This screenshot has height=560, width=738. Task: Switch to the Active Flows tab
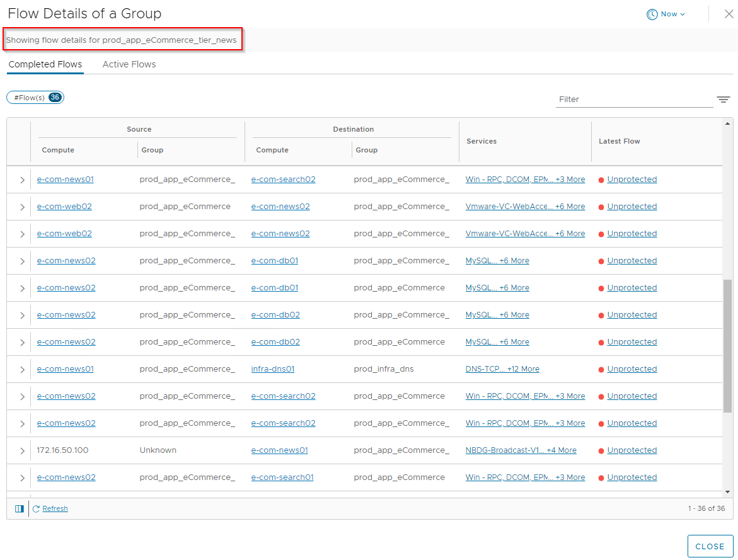(129, 64)
